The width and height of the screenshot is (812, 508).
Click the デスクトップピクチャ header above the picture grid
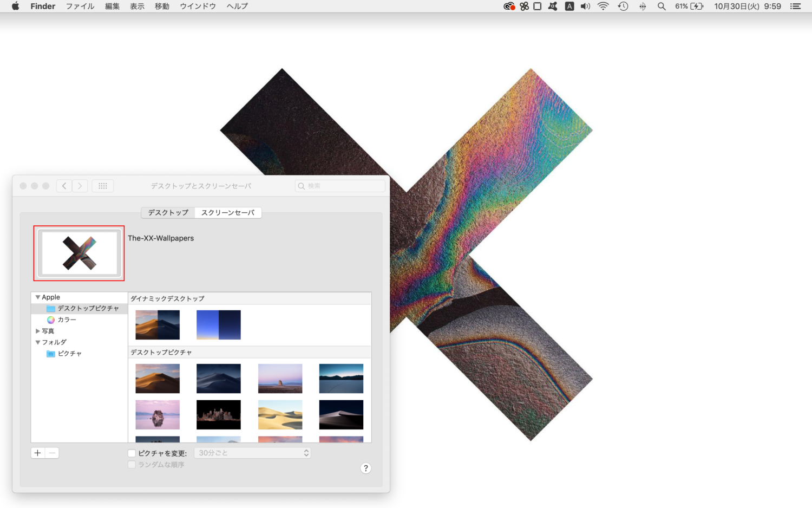coord(161,353)
